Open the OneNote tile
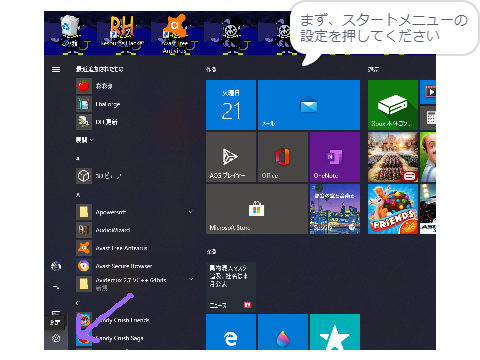Image resolution: width=480 pixels, height=360 pixels. pos(335,157)
